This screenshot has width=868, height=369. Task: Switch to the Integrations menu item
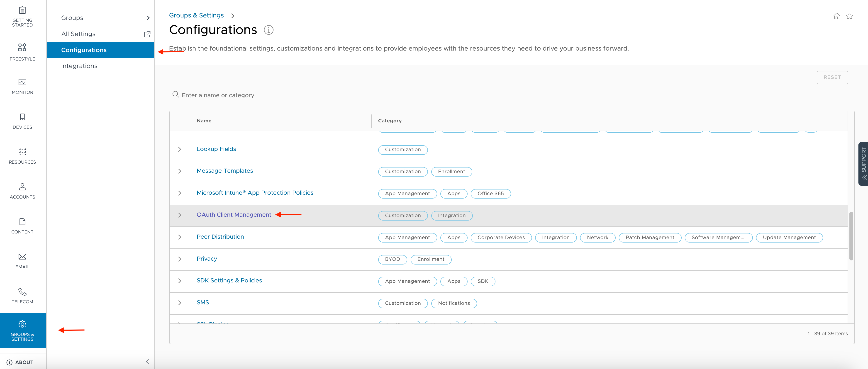pyautogui.click(x=79, y=66)
